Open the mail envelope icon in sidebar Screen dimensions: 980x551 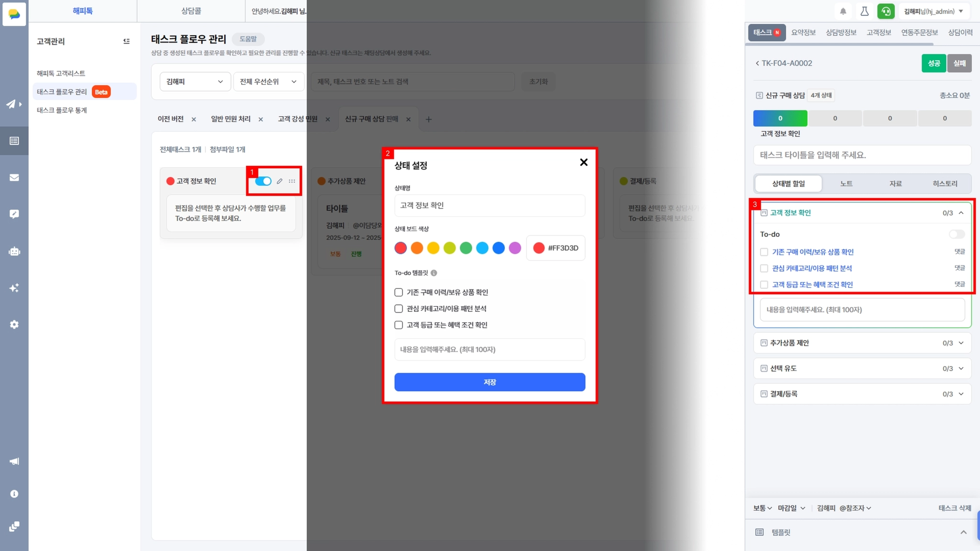coord(14,177)
